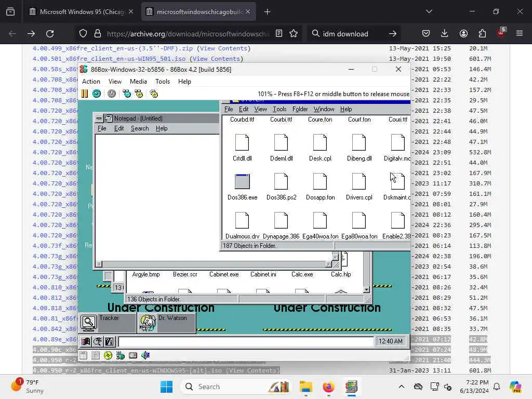Select the Drivers.cpl file icon
Image resolution: width=532 pixels, height=399 pixels.
click(x=359, y=181)
